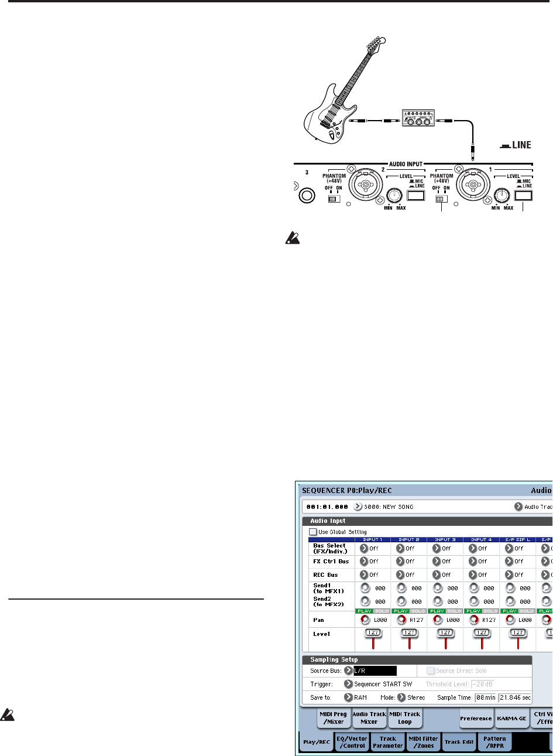Screen dimensions: 553x756
Task: Turn the Send2 knob for INPUT 3
Action: coord(438,601)
